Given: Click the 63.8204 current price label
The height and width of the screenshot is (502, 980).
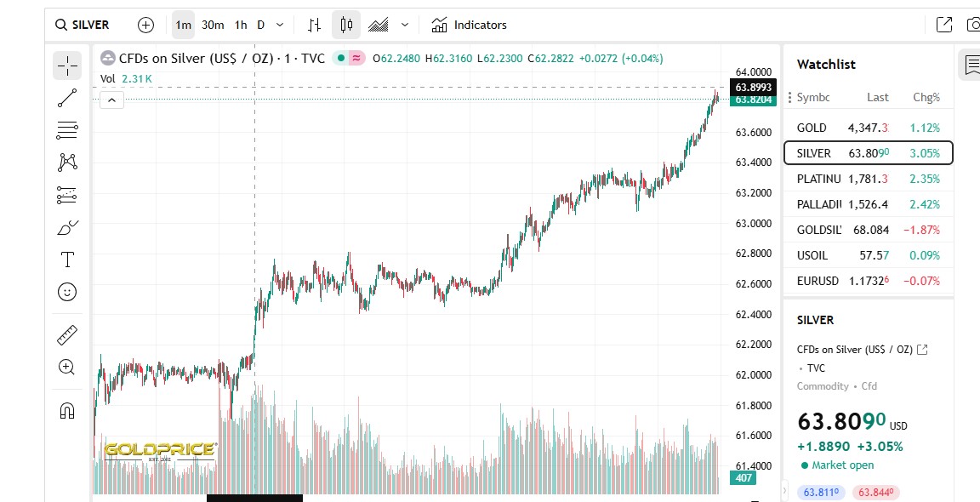Looking at the screenshot, I should click(x=753, y=100).
